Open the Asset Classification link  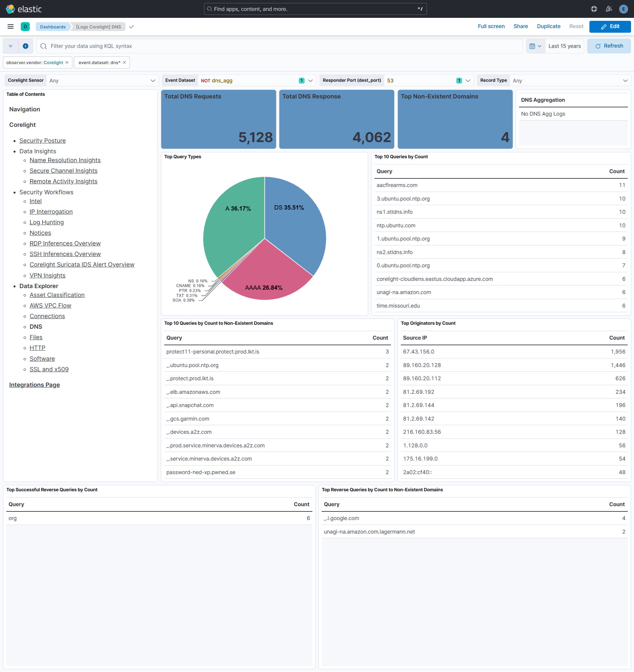point(57,295)
